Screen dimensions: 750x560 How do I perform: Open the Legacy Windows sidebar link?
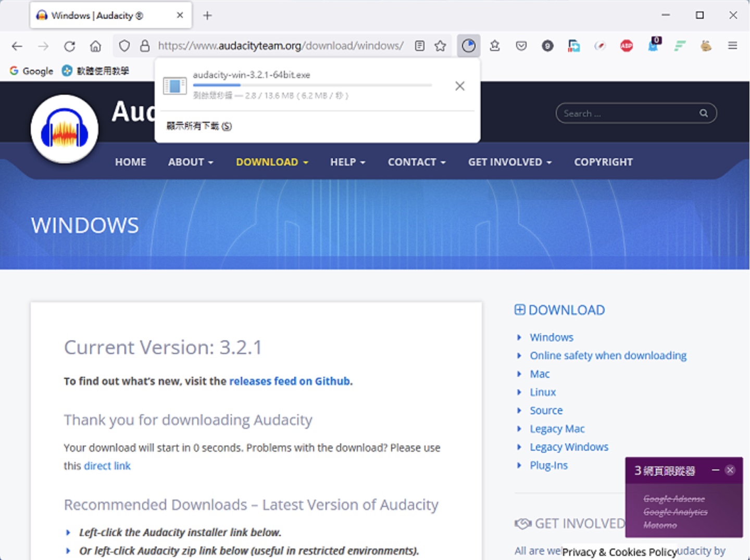click(x=569, y=447)
